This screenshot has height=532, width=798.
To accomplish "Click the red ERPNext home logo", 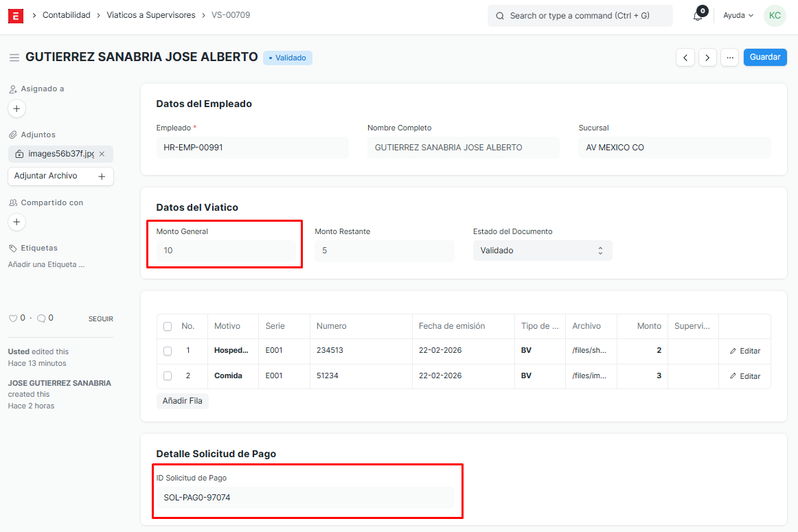I will click(16, 15).
